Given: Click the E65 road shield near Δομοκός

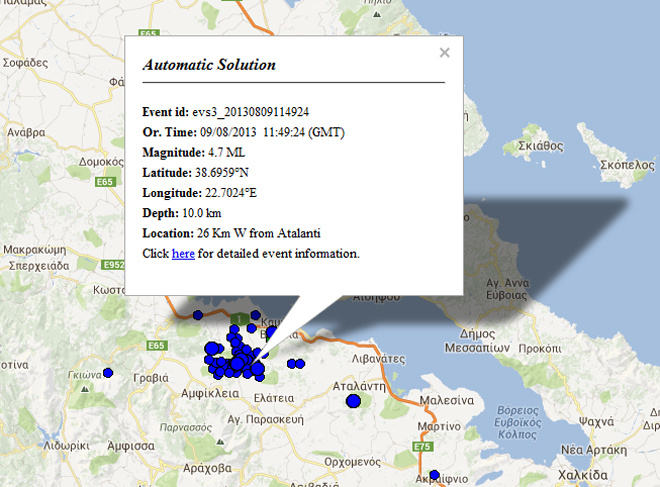Looking at the screenshot, I should (x=106, y=182).
